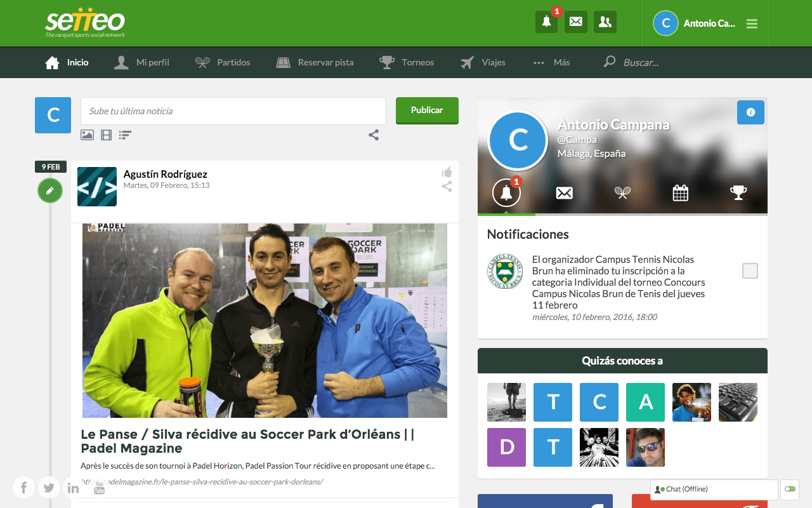Click the Sube tu última noticia field

[233, 111]
